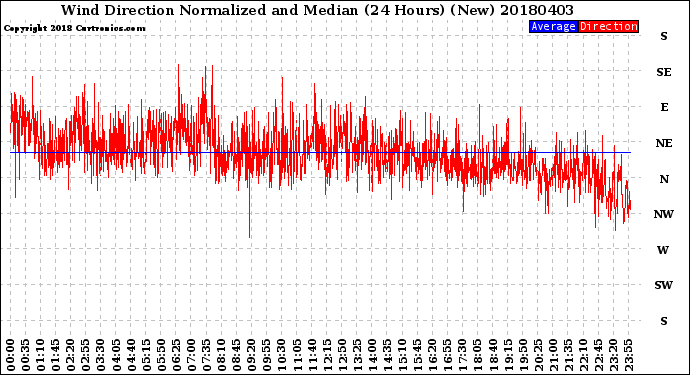The image size is (690, 375).
Task: Click the '15:10' time axis label
Action: click(x=402, y=355)
